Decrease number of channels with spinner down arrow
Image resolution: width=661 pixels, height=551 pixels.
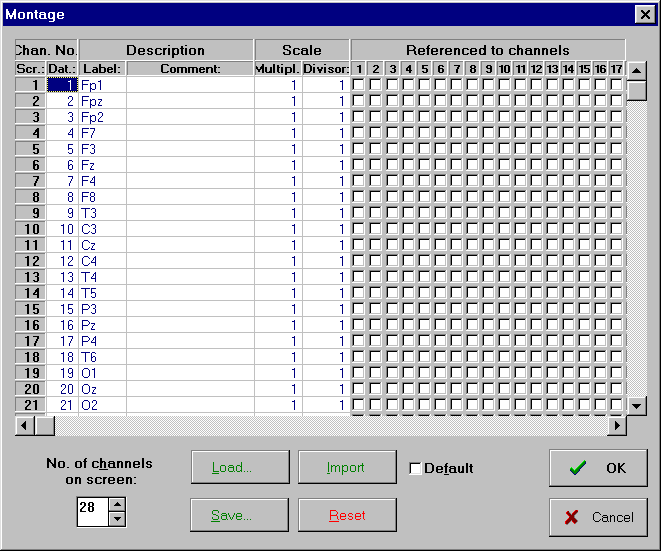tap(117, 518)
